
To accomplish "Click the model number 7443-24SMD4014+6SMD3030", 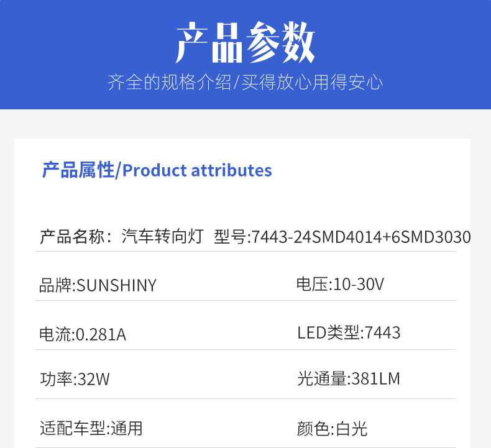I will pos(361,237).
